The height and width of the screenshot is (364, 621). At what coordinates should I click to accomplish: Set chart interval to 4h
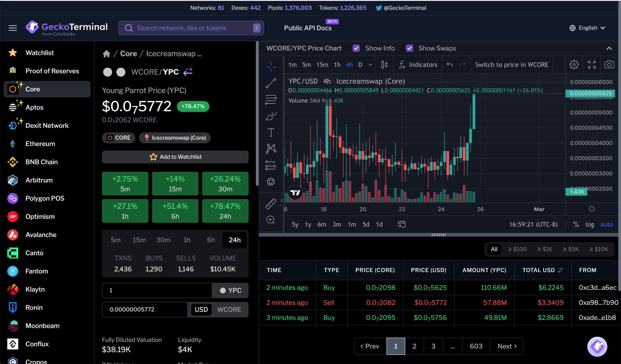pyautogui.click(x=349, y=65)
